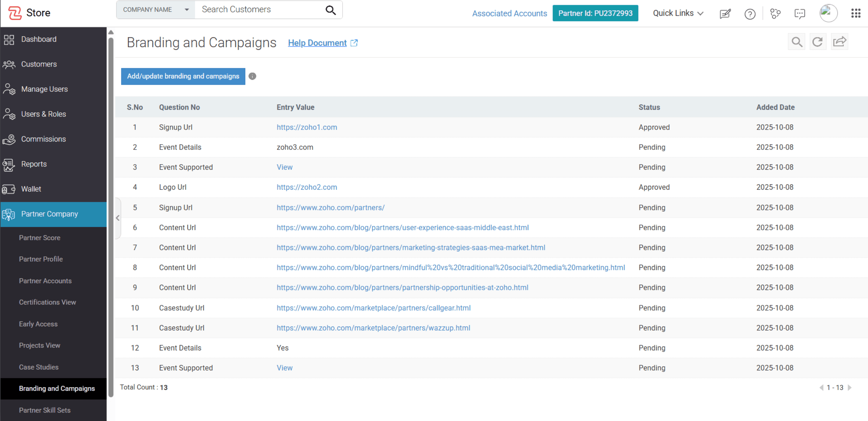
Task: Click the table search magnifier icon
Action: [x=796, y=42]
